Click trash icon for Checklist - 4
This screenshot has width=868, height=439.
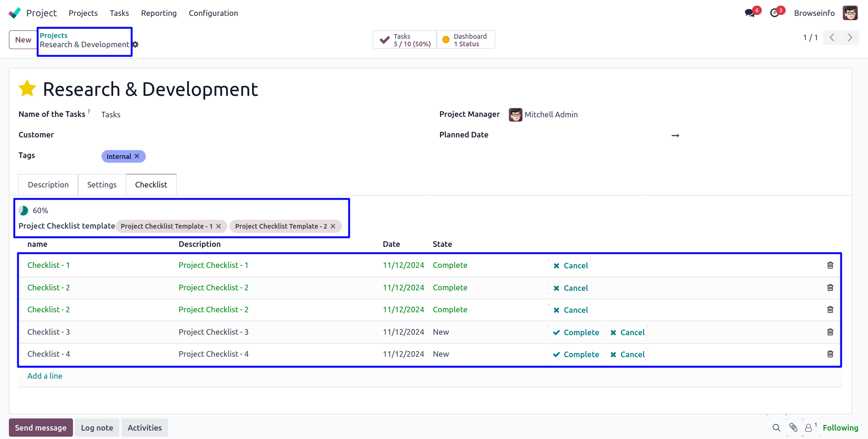click(830, 354)
